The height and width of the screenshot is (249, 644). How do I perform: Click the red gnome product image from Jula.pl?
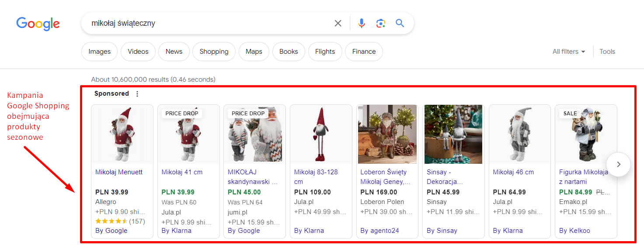[x=321, y=134]
